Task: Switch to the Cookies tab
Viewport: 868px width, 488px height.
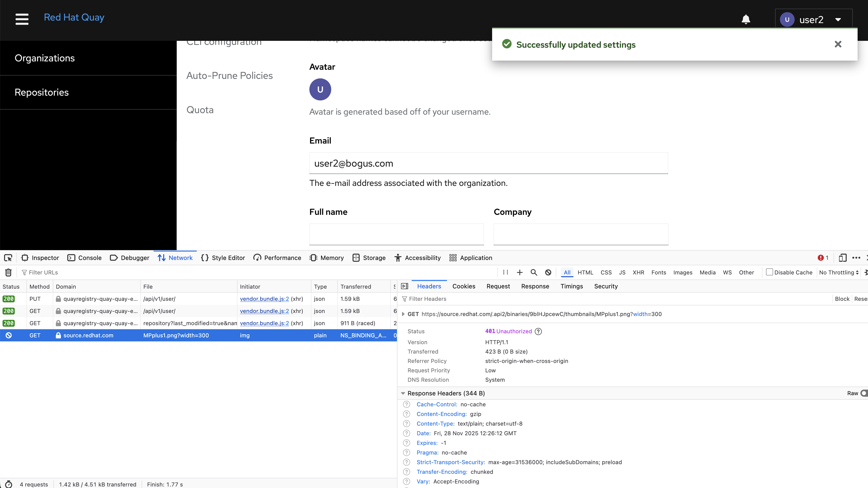Action: tap(464, 286)
